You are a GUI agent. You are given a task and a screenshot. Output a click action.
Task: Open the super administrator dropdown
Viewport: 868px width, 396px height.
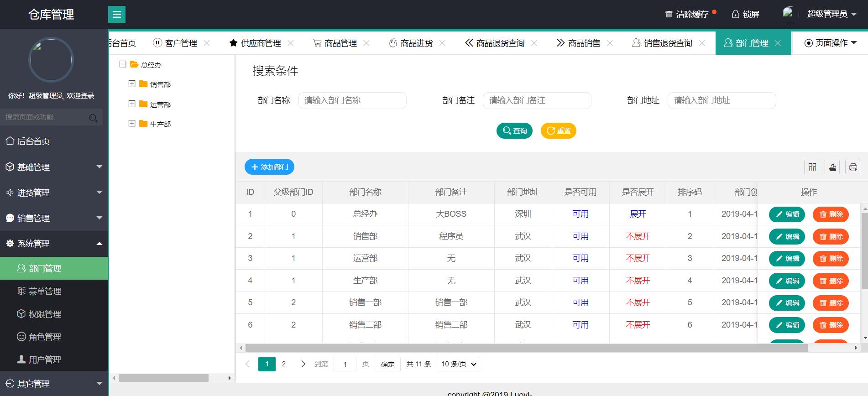831,14
